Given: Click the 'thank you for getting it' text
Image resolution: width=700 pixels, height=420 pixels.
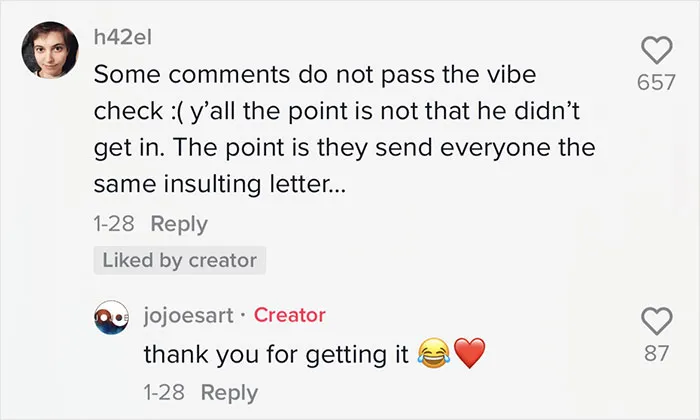Looking at the screenshot, I should [276, 355].
